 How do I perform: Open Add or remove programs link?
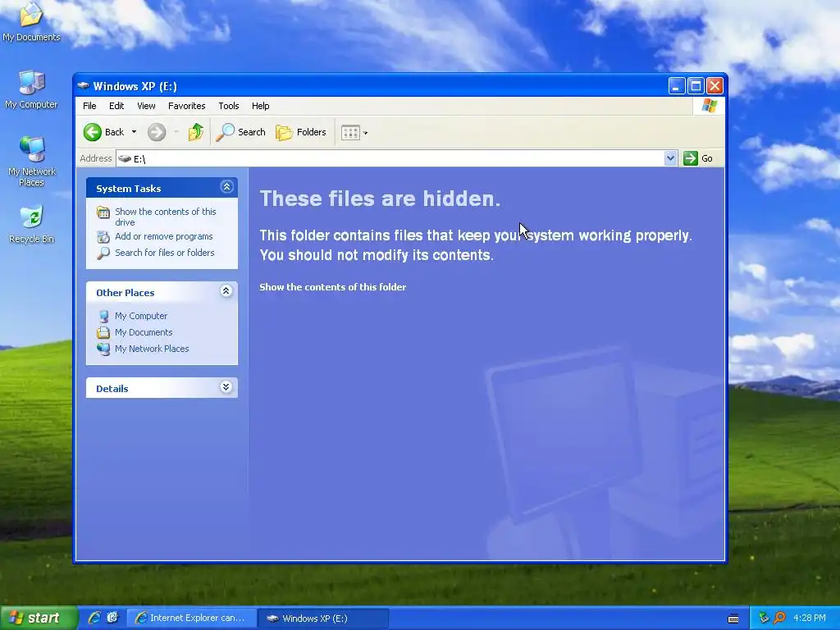point(163,236)
